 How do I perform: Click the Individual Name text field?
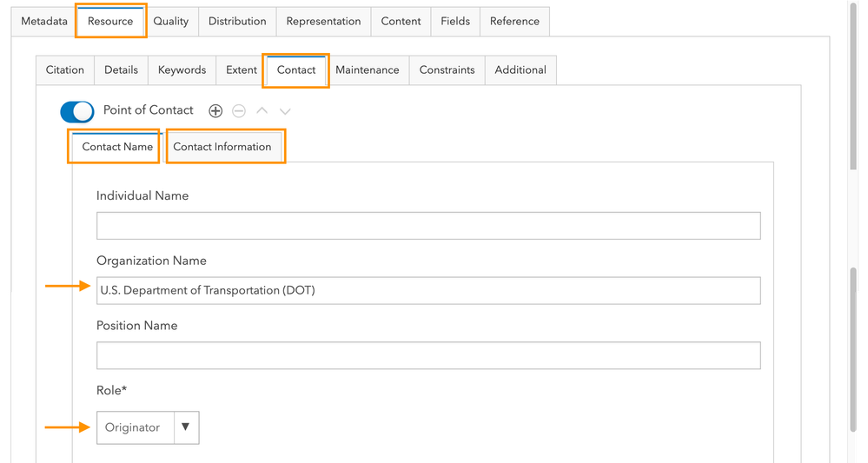tap(428, 226)
